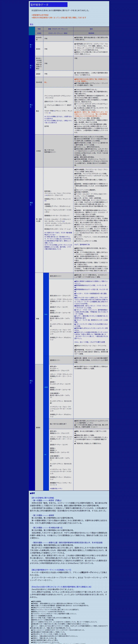
Task: Click the 結末 column header
Action: [91, 29]
